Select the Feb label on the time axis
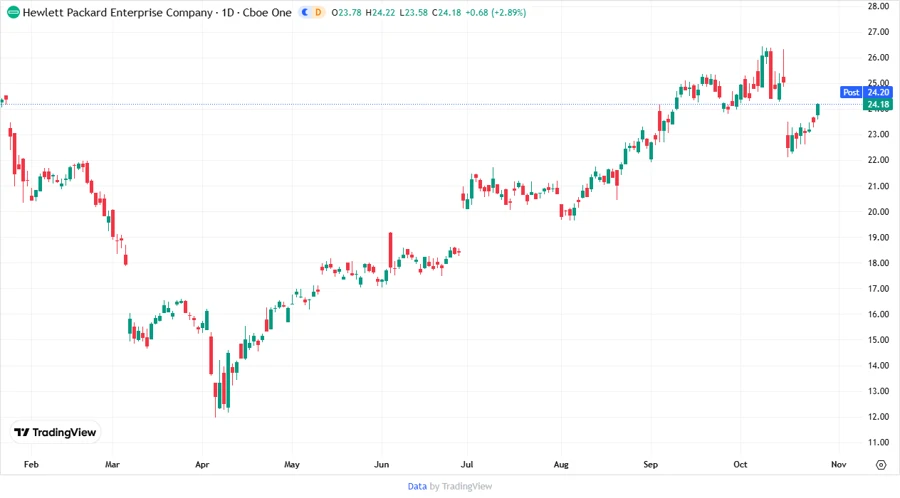The image size is (900, 498). pyautogui.click(x=31, y=464)
